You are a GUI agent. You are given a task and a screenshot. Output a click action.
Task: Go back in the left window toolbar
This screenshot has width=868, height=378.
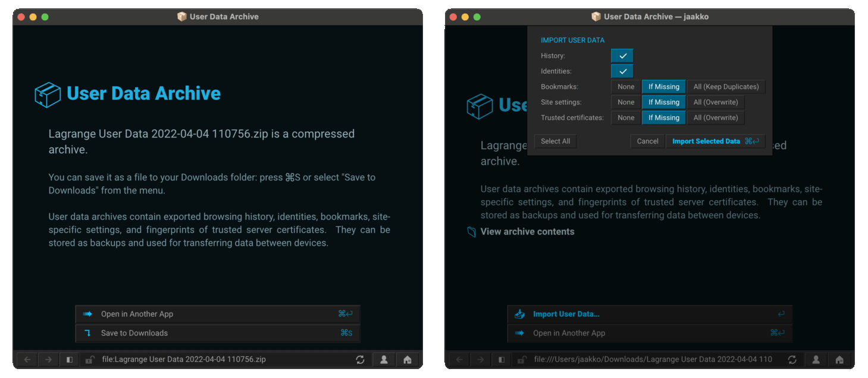click(x=27, y=360)
